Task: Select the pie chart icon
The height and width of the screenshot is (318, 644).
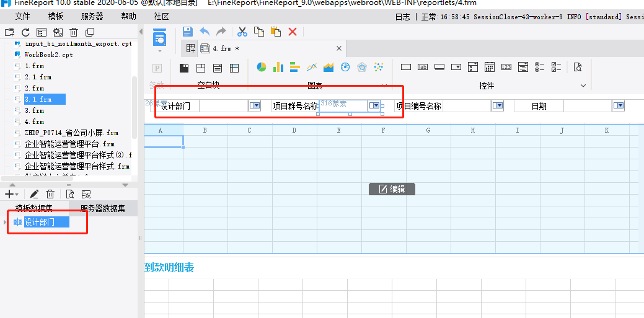Action: [262, 67]
